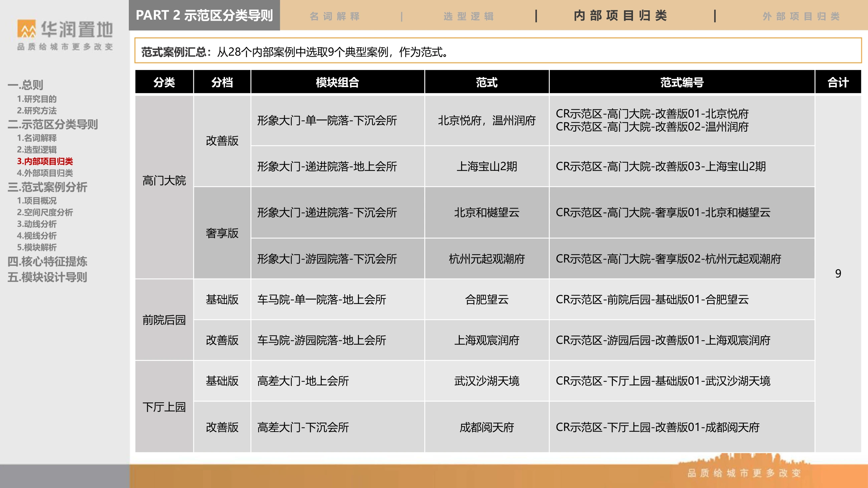The image size is (868, 488).
Task: Select cell 高差大门-下沉会所
Action: 338,427
